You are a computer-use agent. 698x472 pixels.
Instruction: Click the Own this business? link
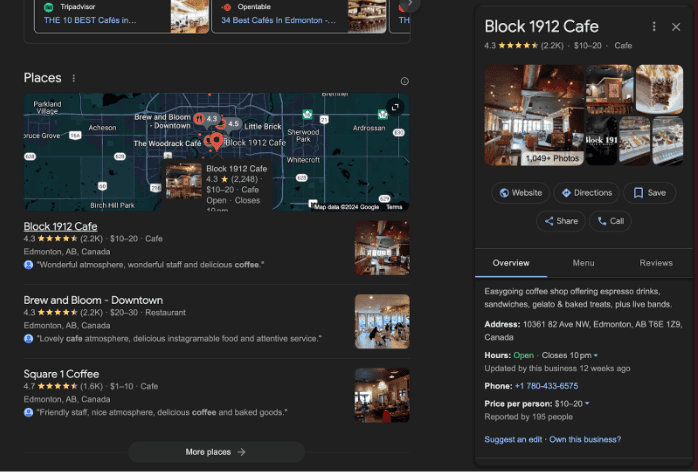(x=585, y=439)
